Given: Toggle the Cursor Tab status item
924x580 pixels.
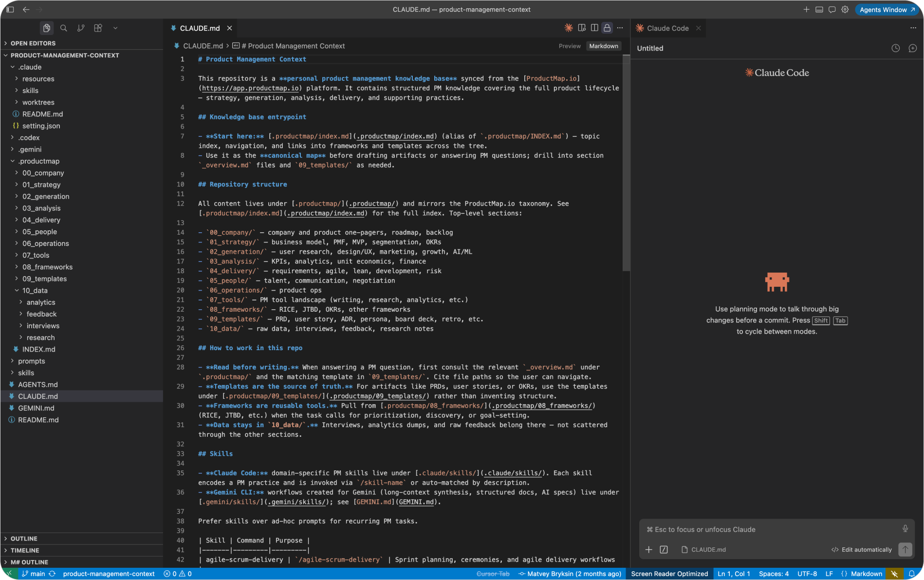Looking at the screenshot, I should pyautogui.click(x=493, y=574).
